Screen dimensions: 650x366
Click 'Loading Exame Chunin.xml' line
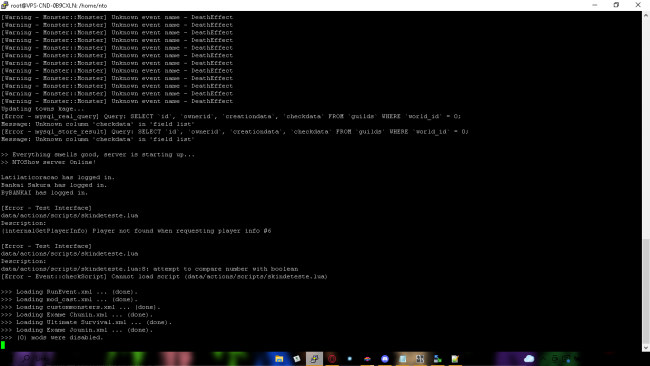[77, 314]
